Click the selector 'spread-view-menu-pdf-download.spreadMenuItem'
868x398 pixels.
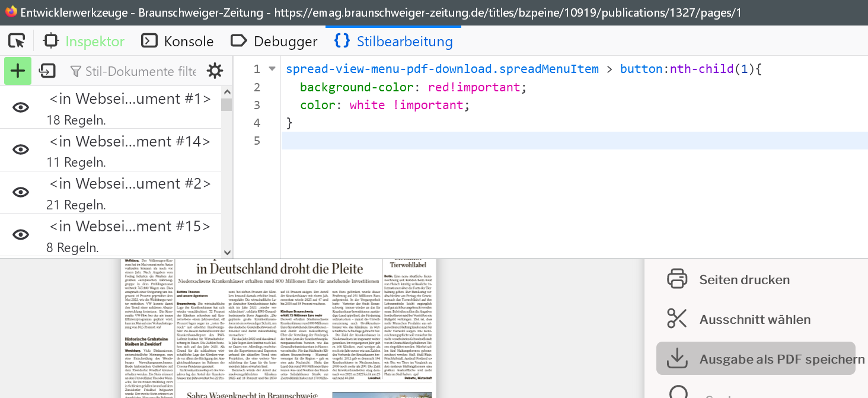pyautogui.click(x=442, y=69)
